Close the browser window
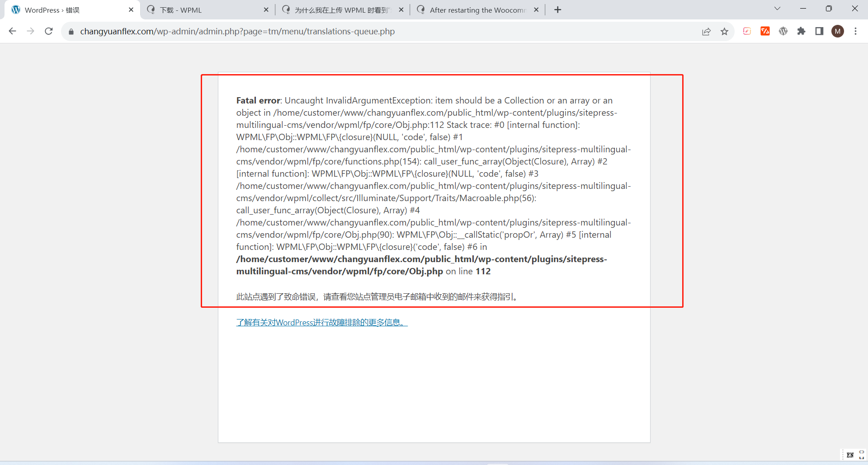This screenshot has height=465, width=868. (x=855, y=9)
